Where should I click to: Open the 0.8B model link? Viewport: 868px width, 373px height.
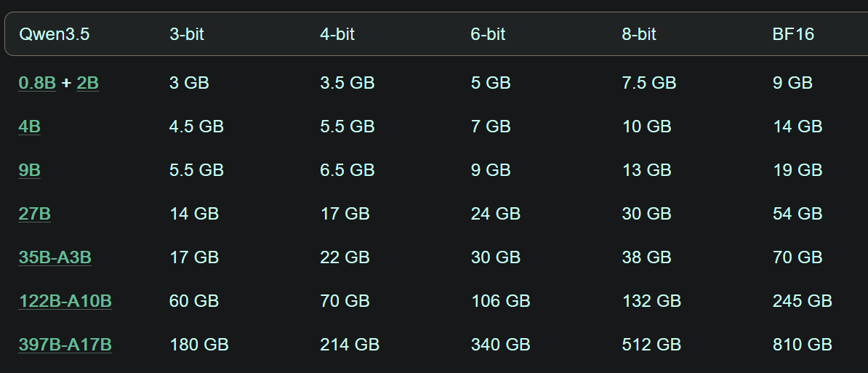37,83
